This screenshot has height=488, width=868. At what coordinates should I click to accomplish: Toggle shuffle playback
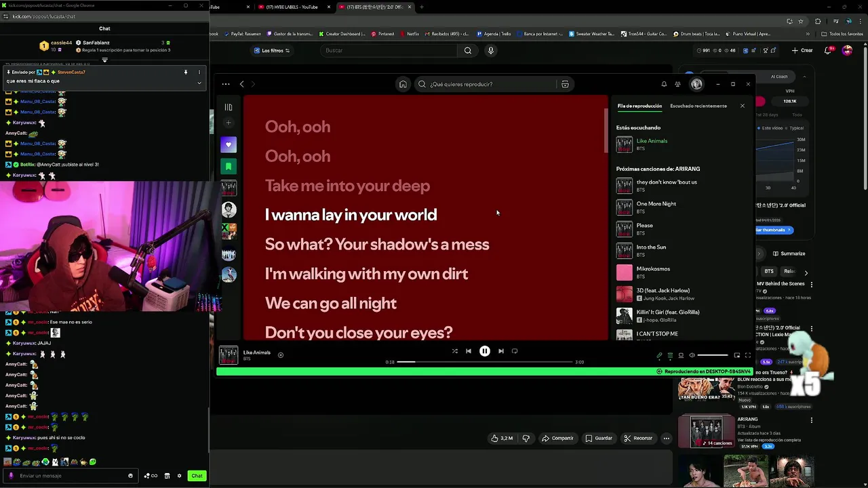(454, 351)
